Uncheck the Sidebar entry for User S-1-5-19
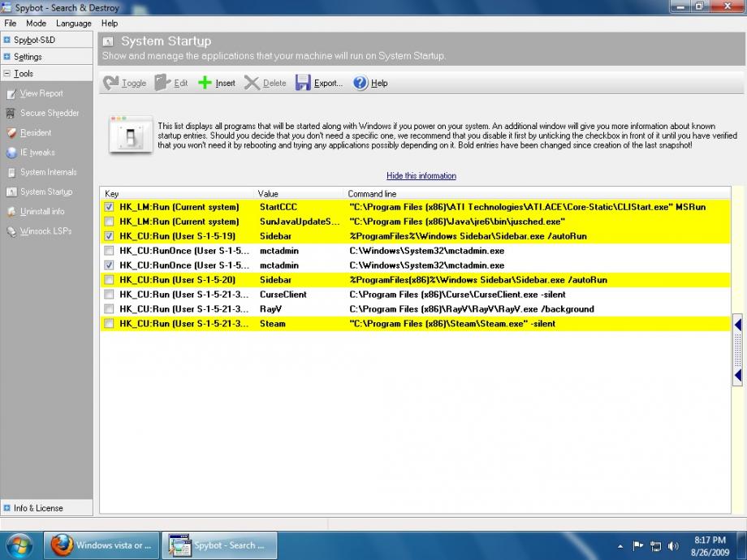The image size is (747, 560). 109,236
